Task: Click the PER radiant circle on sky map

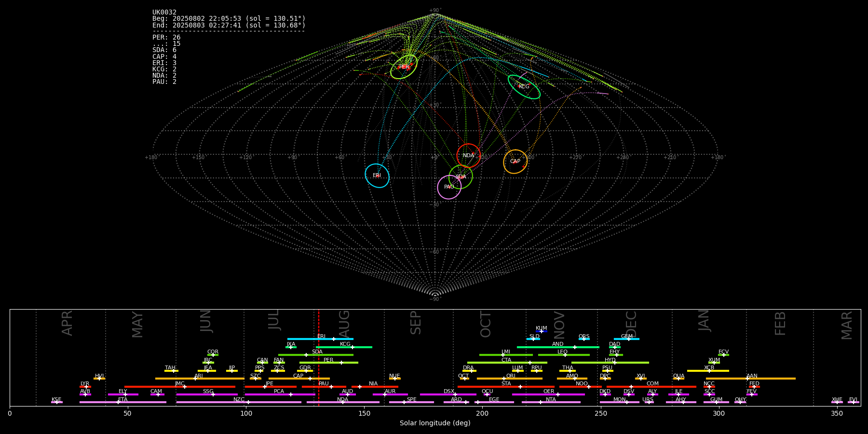Action: [x=404, y=67]
